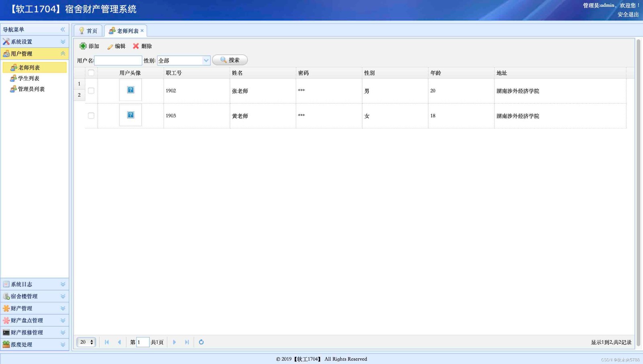This screenshot has height=364, width=643.
Task: Close the 老师列表 tab
Action: pos(142,31)
